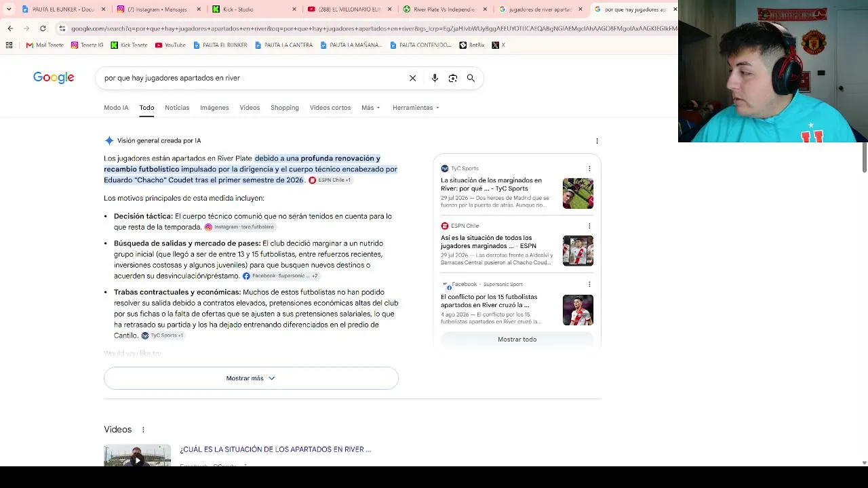Clear the search query with the X icon
Viewport: 868px width, 488px height.
click(412, 78)
